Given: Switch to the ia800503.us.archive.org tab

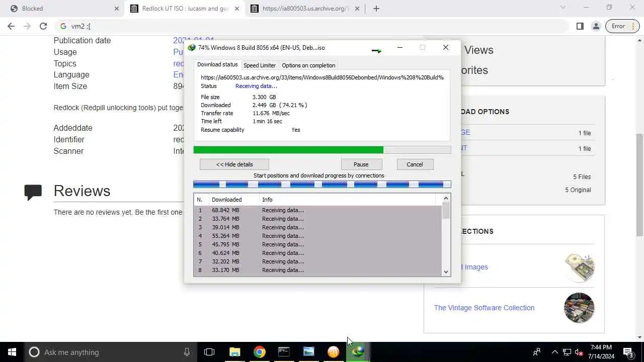Looking at the screenshot, I should point(305,9).
